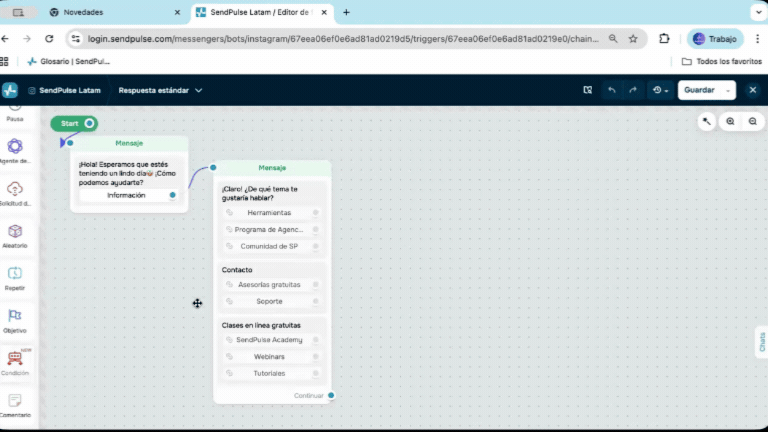The width and height of the screenshot is (768, 432).
Task: Open the Chats side panel tab
Action: point(761,342)
